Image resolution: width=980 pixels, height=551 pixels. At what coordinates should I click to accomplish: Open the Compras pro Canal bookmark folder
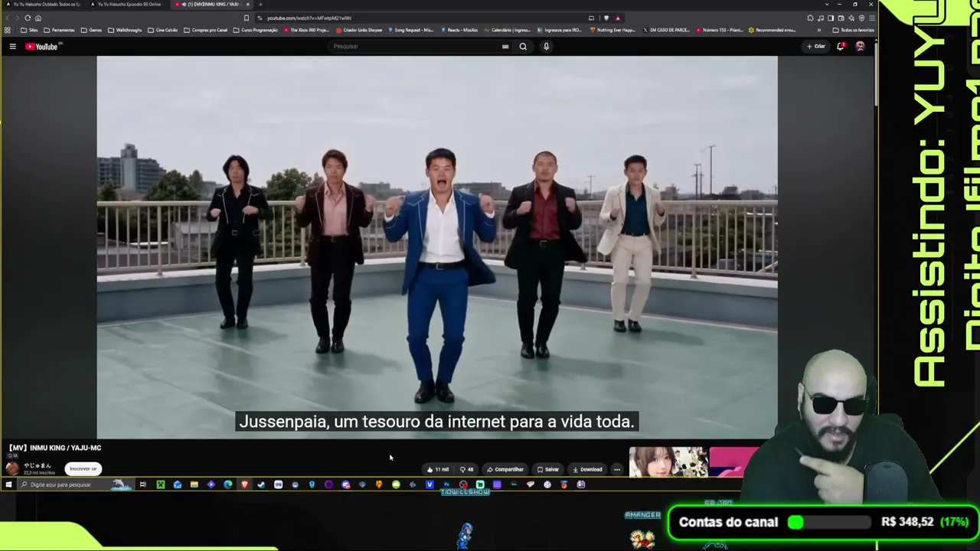[205, 31]
